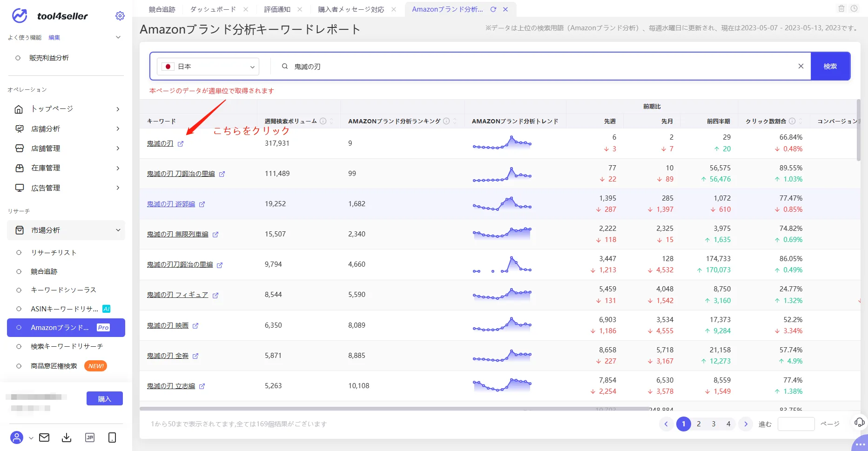
Task: Click the trash icon at top right
Action: point(841,8)
